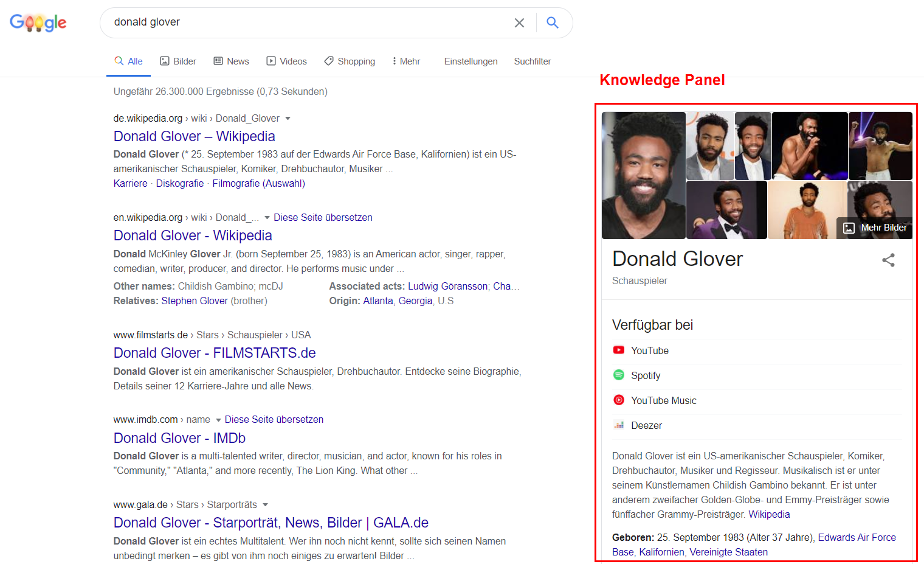Click the orange shirt photo thumbnail
The height and width of the screenshot is (564, 924).
coord(807,210)
